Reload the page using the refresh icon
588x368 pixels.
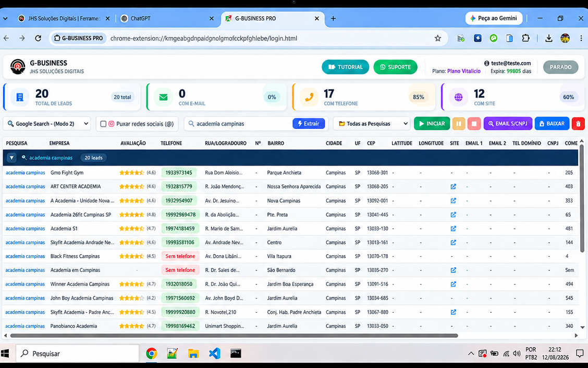click(x=38, y=38)
